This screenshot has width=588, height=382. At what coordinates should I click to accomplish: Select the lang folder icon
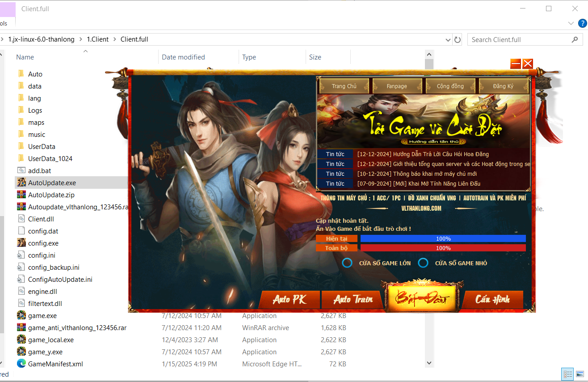click(x=21, y=98)
